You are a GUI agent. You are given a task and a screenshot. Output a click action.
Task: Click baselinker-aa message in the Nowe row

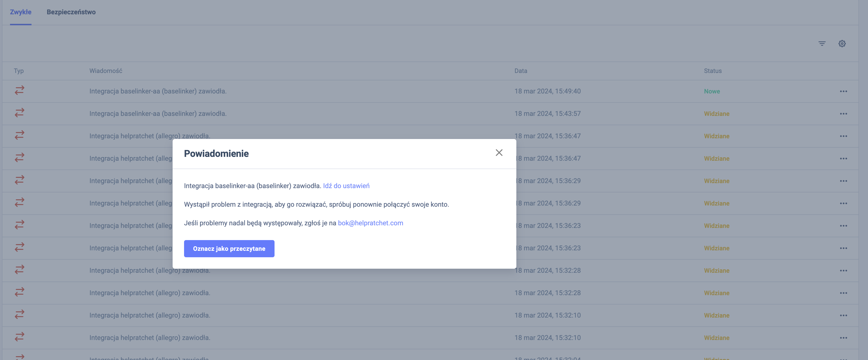(158, 91)
